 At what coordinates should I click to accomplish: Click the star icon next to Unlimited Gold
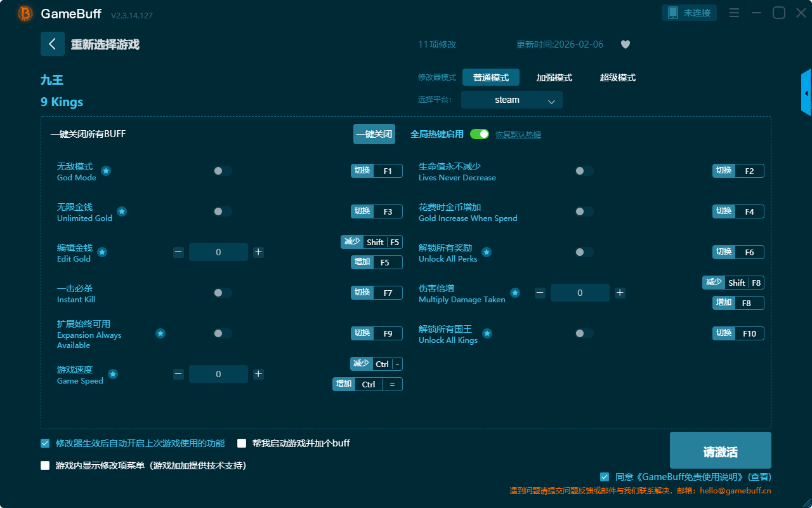click(122, 211)
